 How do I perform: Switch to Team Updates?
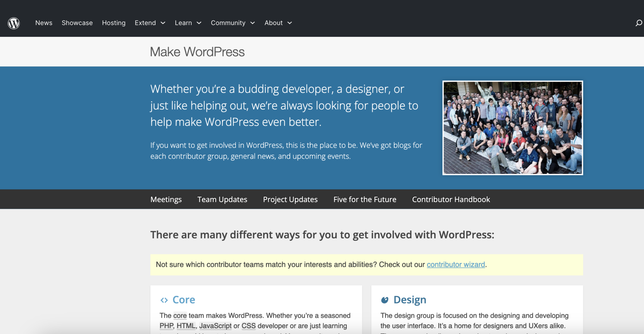tap(222, 199)
